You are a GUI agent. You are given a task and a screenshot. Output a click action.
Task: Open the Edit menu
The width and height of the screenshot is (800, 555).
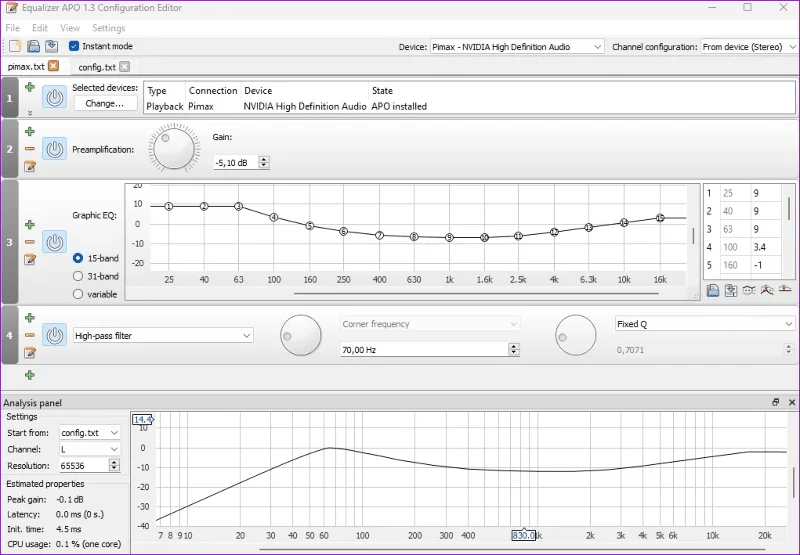[40, 28]
